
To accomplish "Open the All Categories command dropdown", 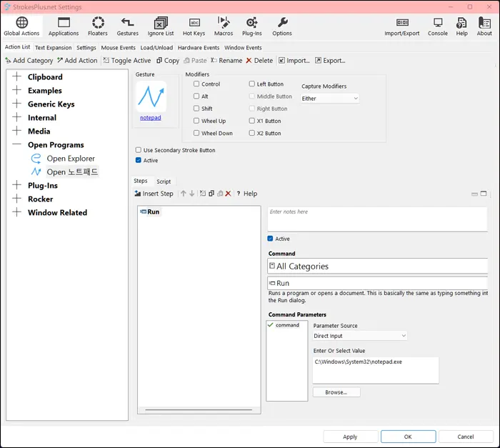I will tap(378, 266).
